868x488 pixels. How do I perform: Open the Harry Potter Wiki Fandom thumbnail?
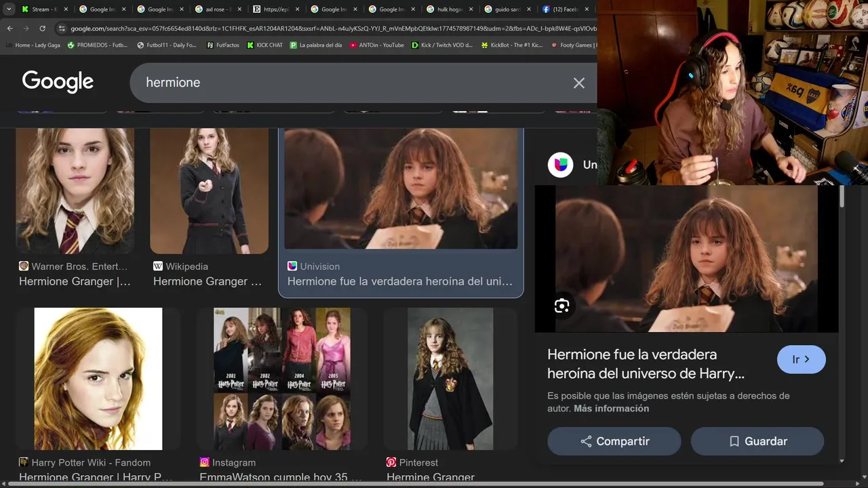click(x=98, y=379)
